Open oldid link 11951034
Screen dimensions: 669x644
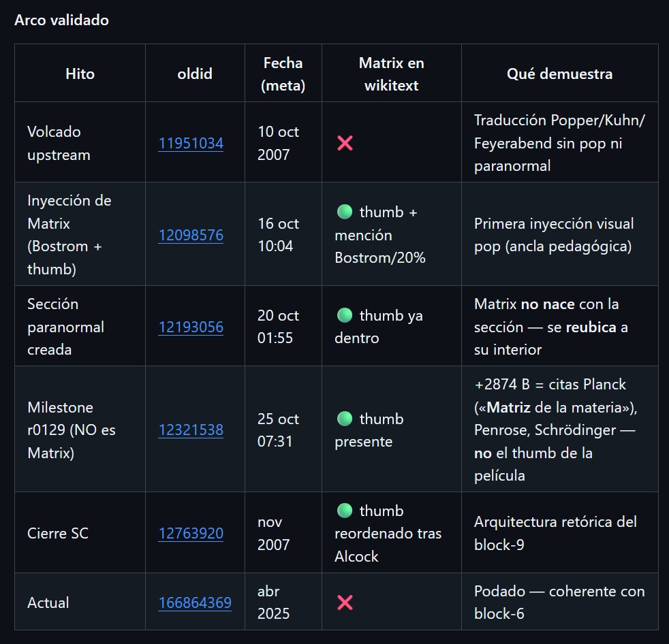point(191,143)
